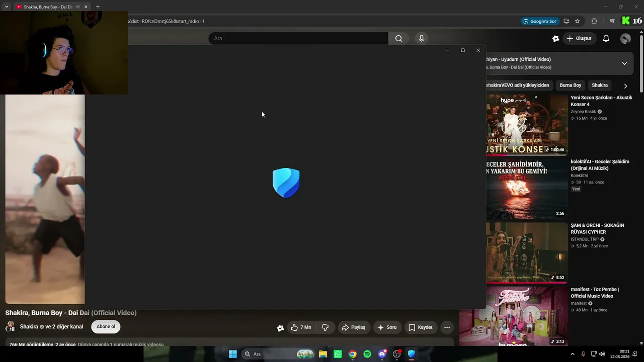Start YouTube voice search with microphone
Image resolution: width=644 pixels, height=362 pixels.
tap(422, 38)
